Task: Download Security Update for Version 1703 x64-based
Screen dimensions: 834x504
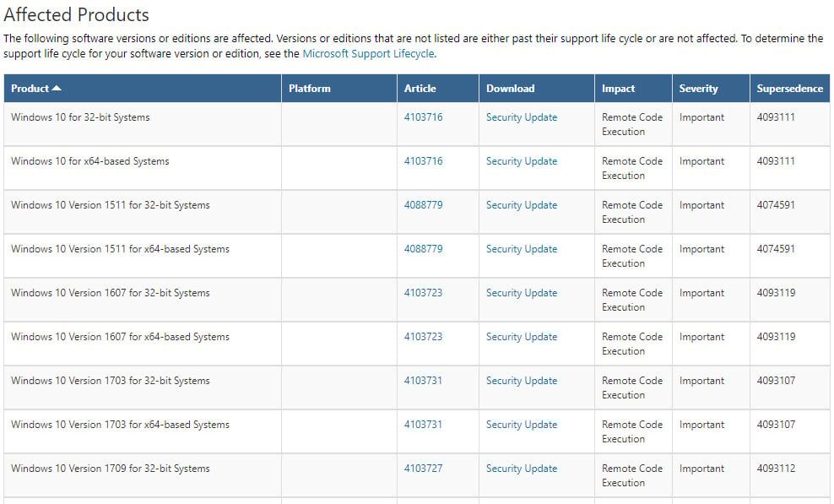Action: (522, 424)
